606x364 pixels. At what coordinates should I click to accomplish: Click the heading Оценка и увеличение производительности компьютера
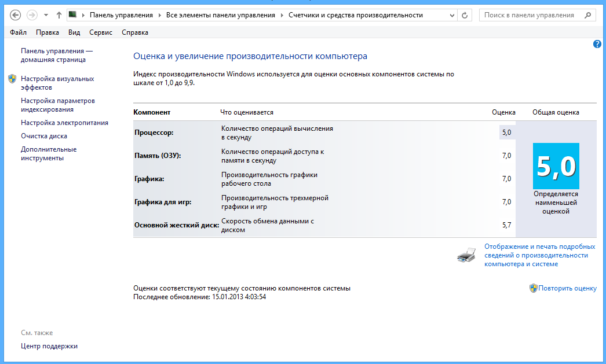click(x=250, y=56)
